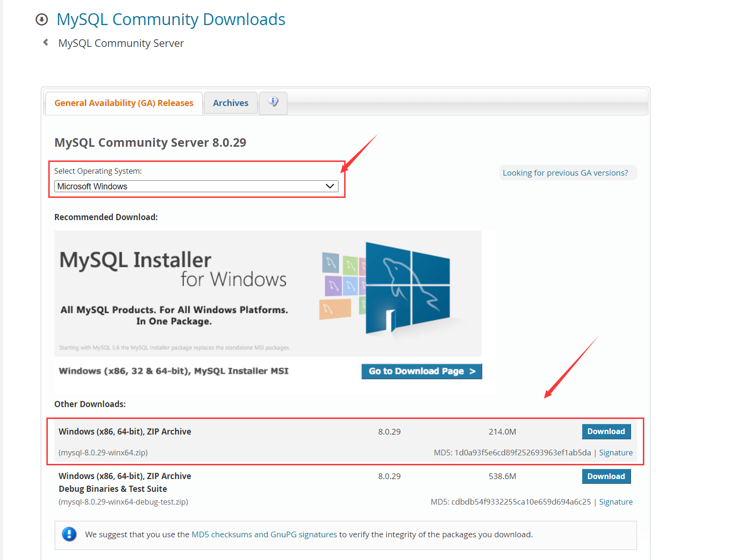Click the Select Operating System label

point(98,171)
